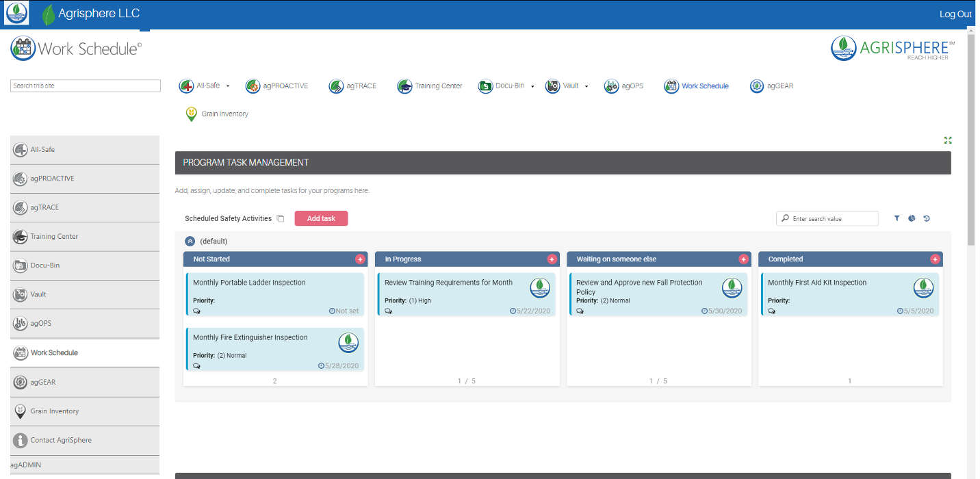Focus the Enter search value field

point(827,218)
